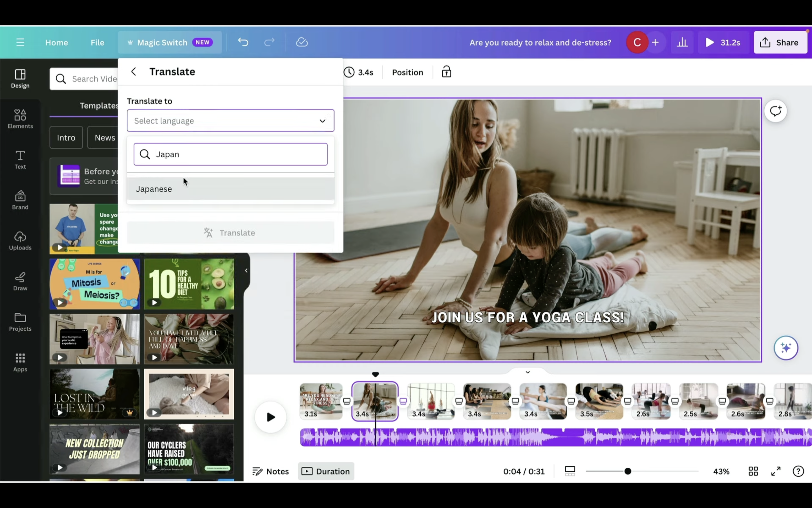Choose Japanese from the language results

click(231, 189)
